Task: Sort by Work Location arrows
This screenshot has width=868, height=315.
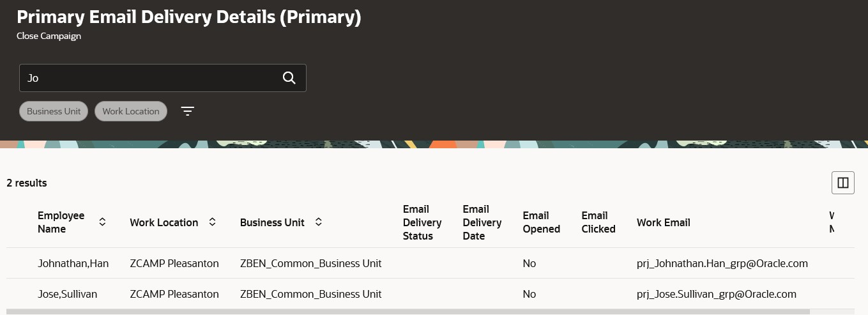Action: (x=212, y=222)
